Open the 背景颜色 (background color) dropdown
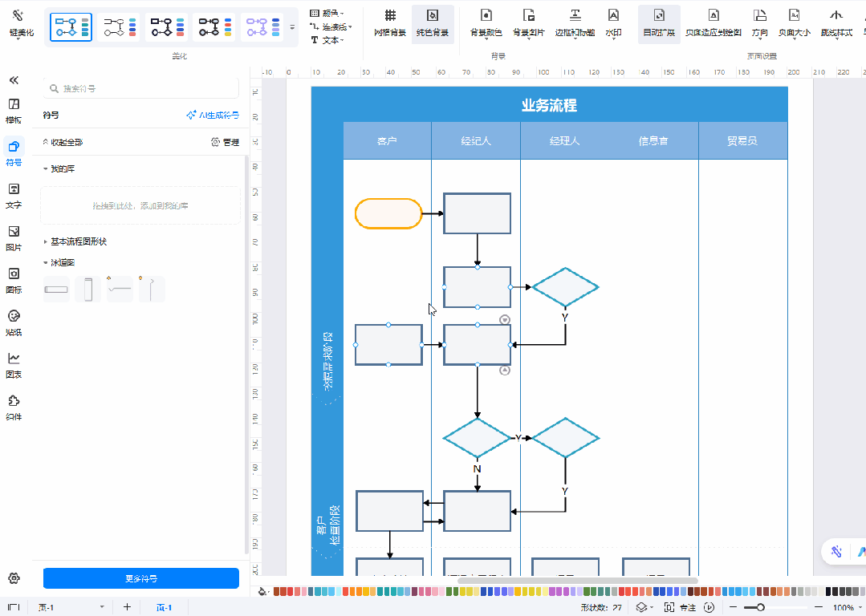Screen dimensions: 866x616 coord(486,23)
